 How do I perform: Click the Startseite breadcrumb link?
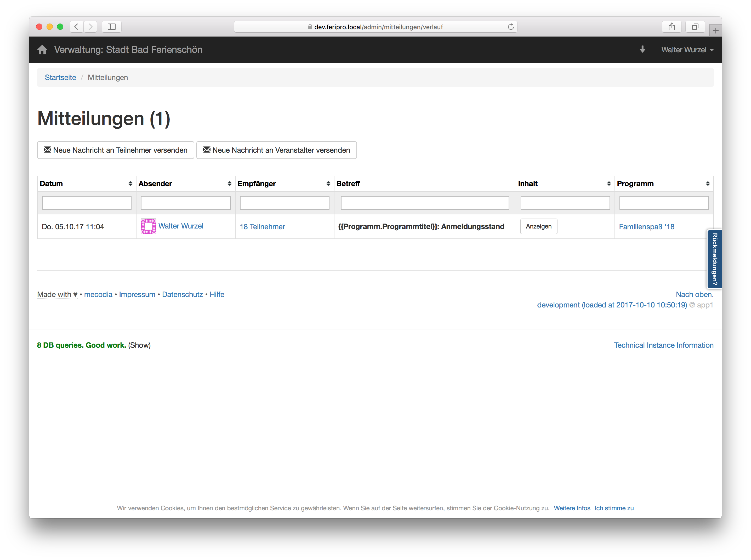click(x=60, y=77)
